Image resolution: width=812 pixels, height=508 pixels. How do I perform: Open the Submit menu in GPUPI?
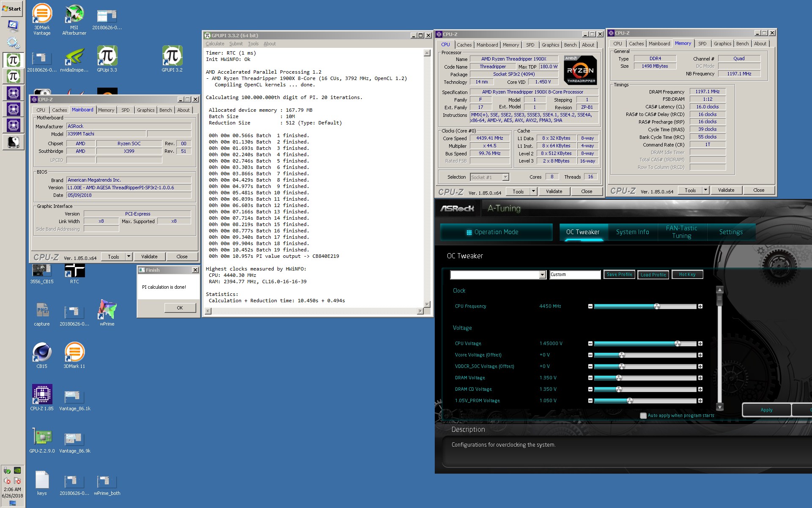pos(236,44)
